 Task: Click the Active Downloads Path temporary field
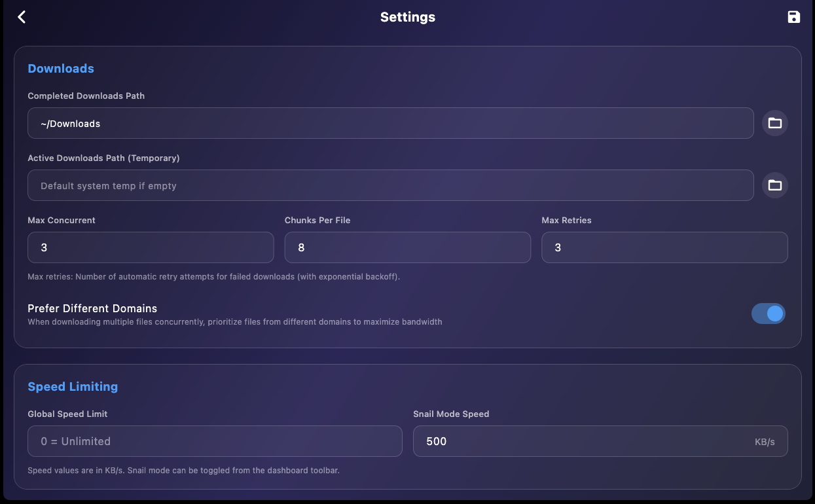(391, 185)
